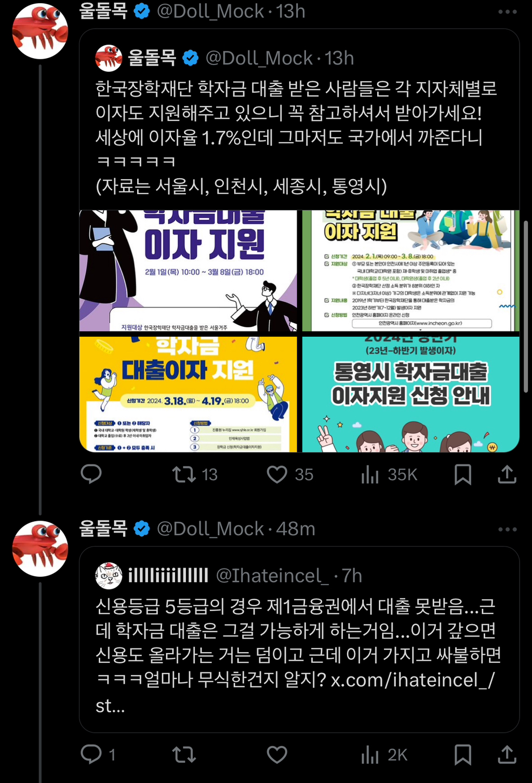Open more options for the top tweet
This screenshot has height=783, width=532.
pos(507,11)
